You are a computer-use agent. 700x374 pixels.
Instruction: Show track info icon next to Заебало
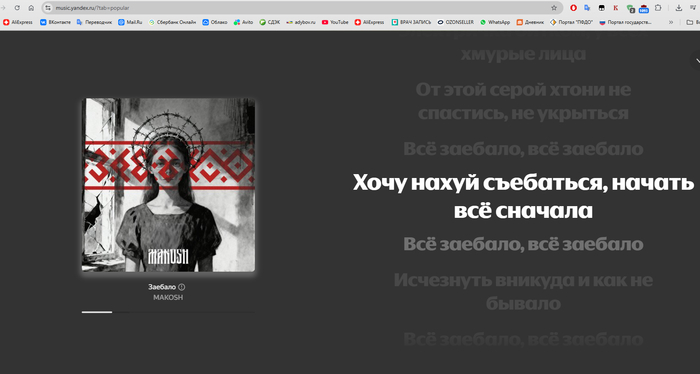click(x=182, y=287)
